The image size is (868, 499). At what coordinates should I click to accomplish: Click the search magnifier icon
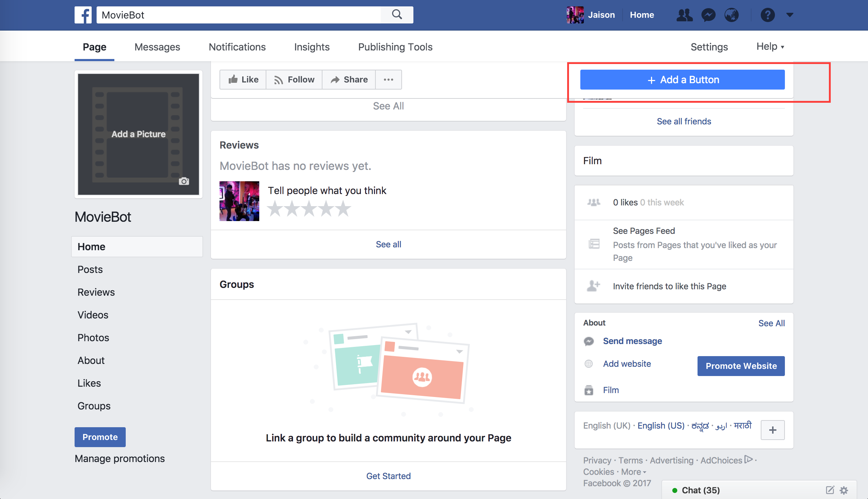click(x=397, y=15)
